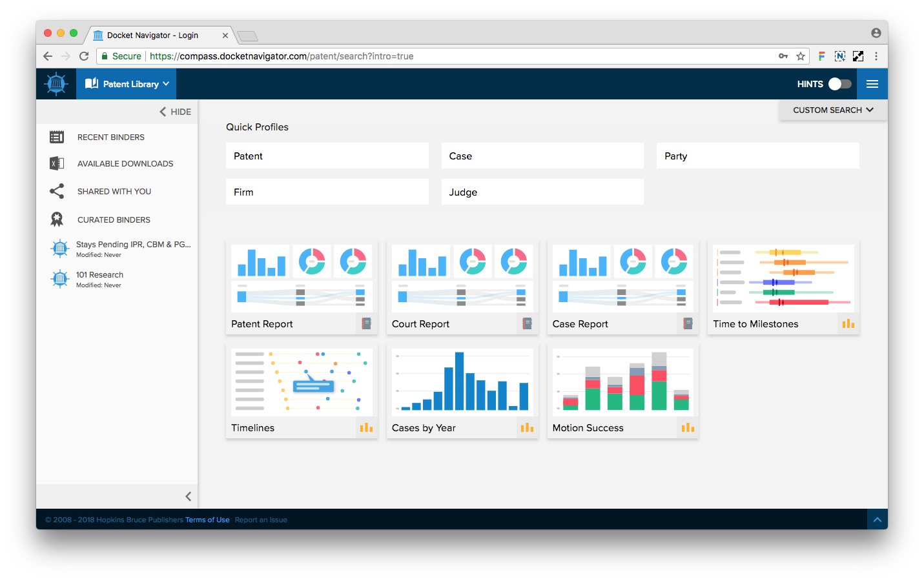Select the Party quick profile

758,156
